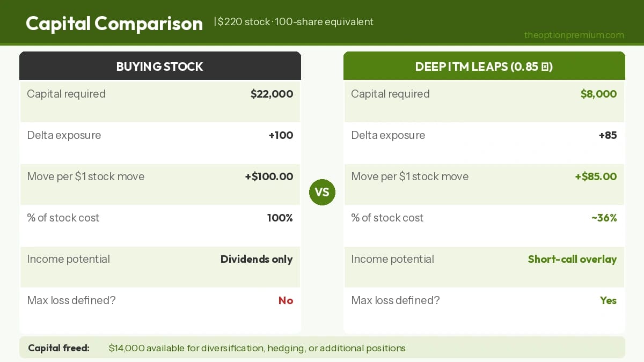Select the 100% of stock cost value

pos(280,218)
